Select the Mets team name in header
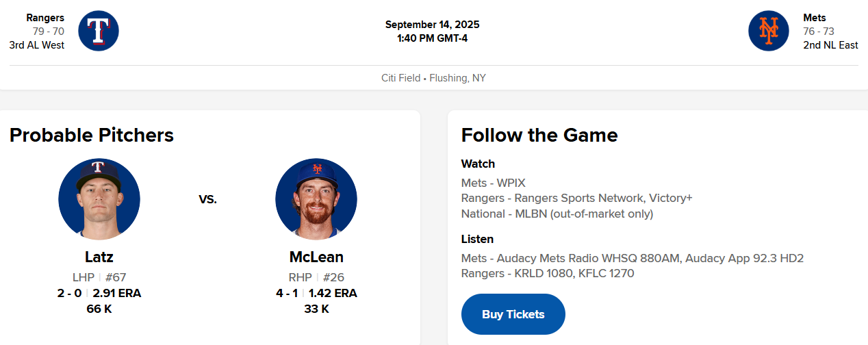The height and width of the screenshot is (345, 868). (x=815, y=18)
